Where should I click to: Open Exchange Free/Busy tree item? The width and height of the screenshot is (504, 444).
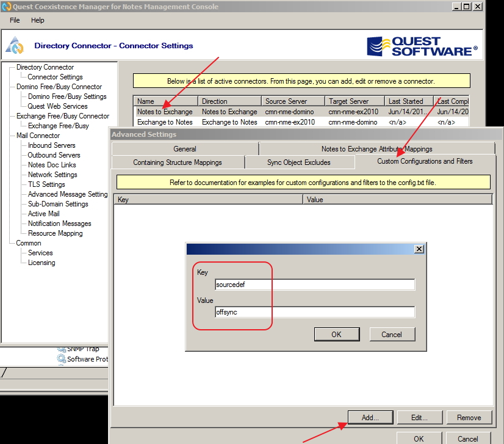(59, 126)
